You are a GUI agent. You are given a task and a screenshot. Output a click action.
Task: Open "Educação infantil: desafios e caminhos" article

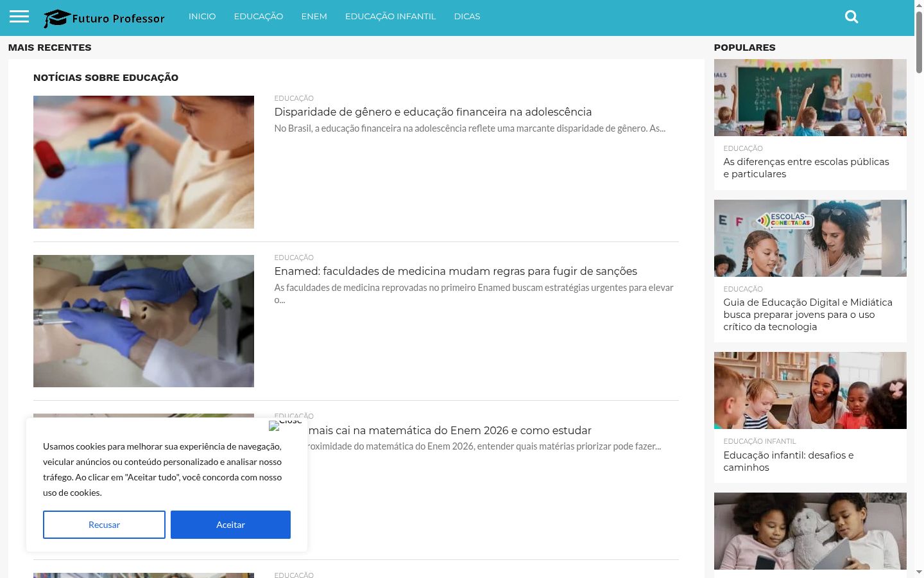click(x=789, y=461)
